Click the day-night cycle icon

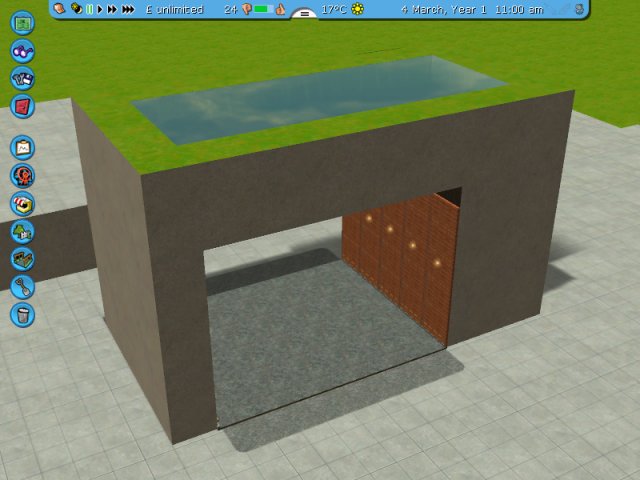[x=76, y=9]
